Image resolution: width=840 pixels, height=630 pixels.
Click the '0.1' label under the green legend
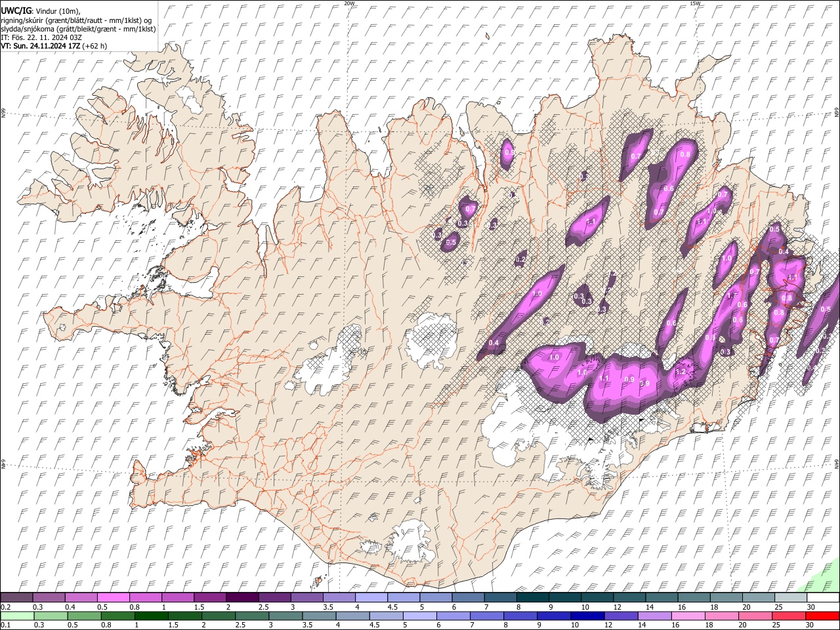click(x=5, y=625)
